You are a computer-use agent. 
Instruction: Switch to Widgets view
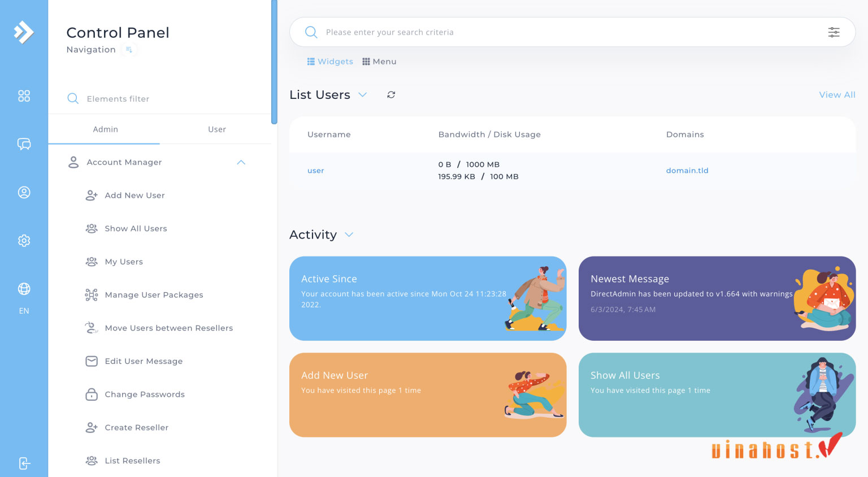point(330,62)
